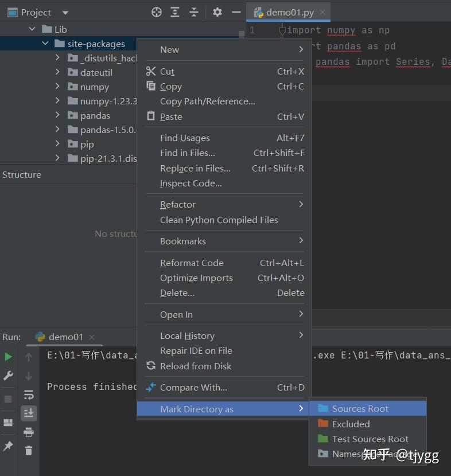Click Down the stack trace arrow
The height and width of the screenshot is (476, 451).
coord(29,376)
